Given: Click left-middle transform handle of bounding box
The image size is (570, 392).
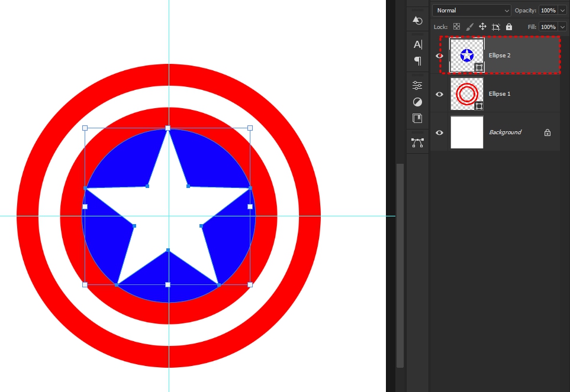Looking at the screenshot, I should pyautogui.click(x=85, y=206).
